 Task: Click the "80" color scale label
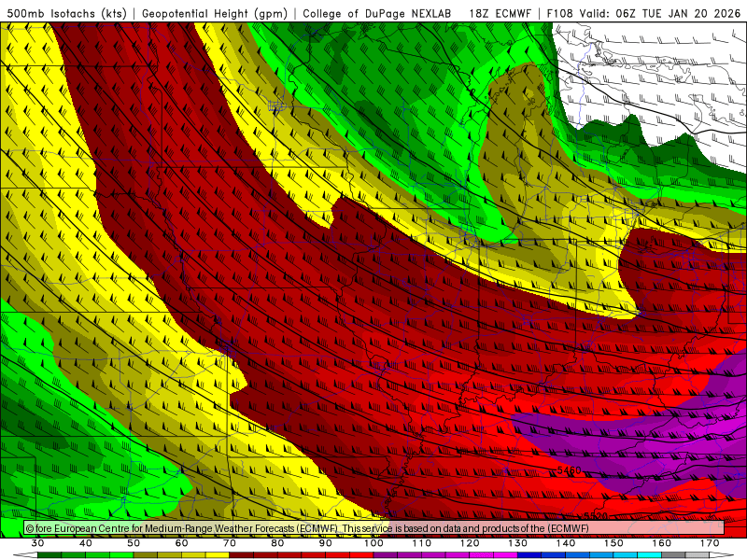coord(277,543)
